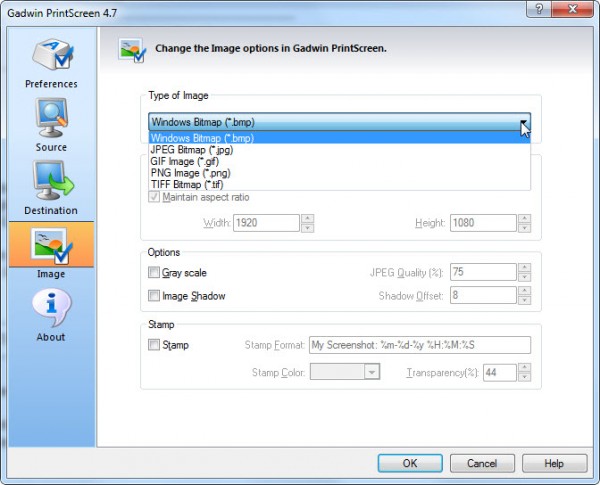Enable the Stamp checkbox
The width and height of the screenshot is (600, 485).
pos(154,345)
